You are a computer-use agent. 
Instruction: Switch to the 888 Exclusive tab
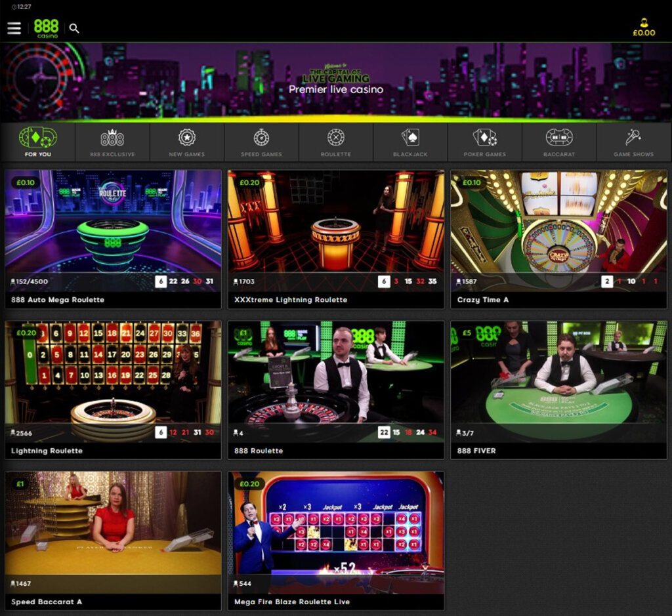112,142
